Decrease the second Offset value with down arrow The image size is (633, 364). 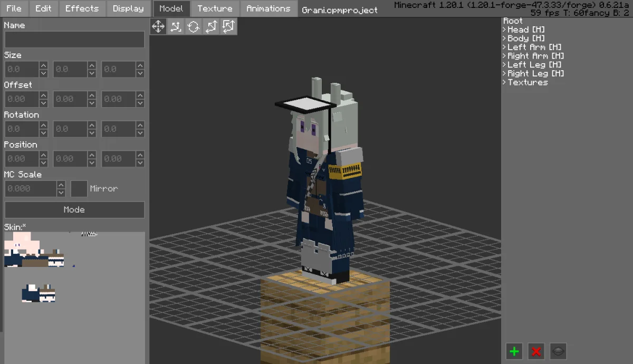92,103
